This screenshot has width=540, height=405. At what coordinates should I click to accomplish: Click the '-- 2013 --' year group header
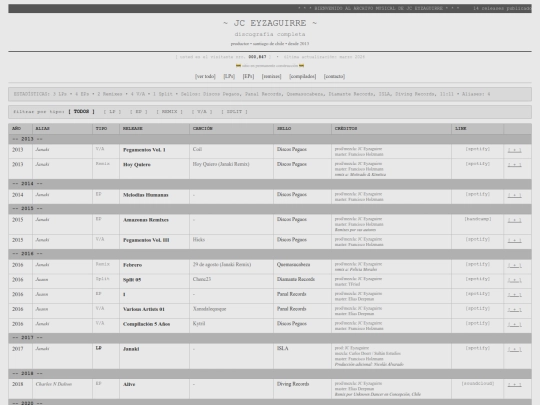coord(270,139)
